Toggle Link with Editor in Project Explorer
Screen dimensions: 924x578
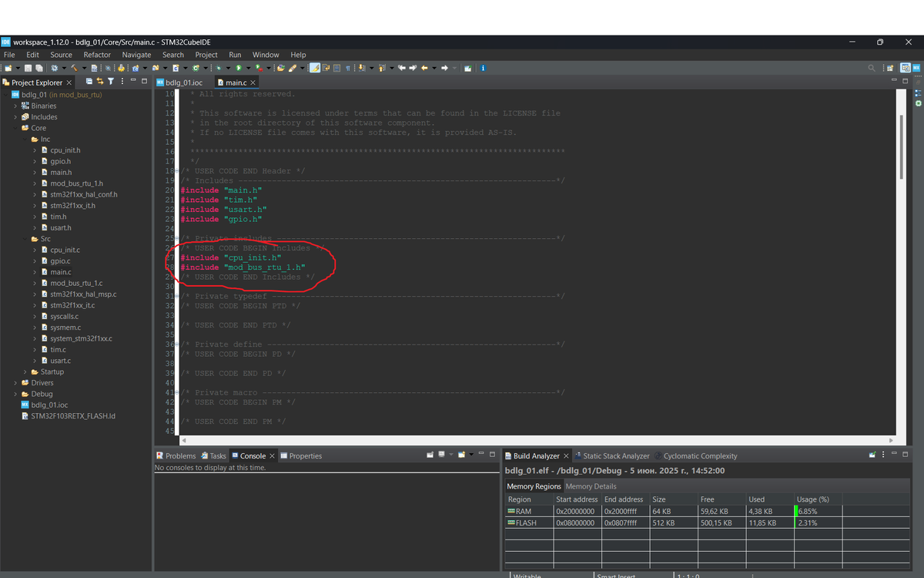[x=100, y=81]
